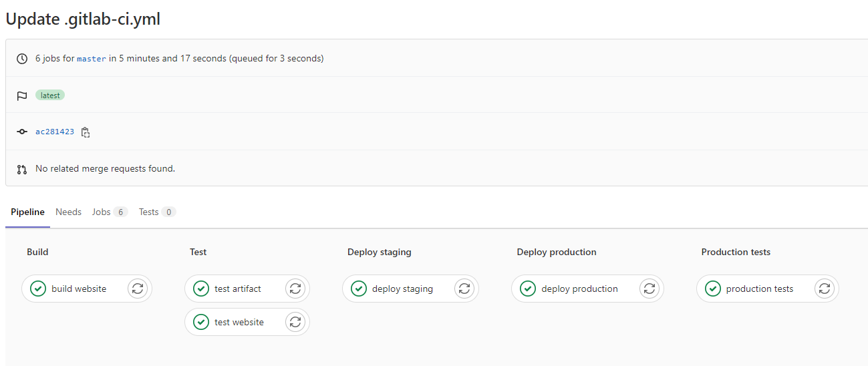This screenshot has height=366, width=868.
Task: Click '5 minutes and 17 seconds' duration text
Action: tap(173, 58)
